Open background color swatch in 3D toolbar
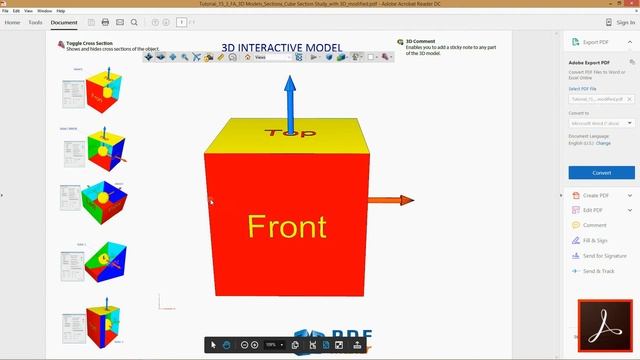This screenshot has width=640, height=360. click(371, 57)
